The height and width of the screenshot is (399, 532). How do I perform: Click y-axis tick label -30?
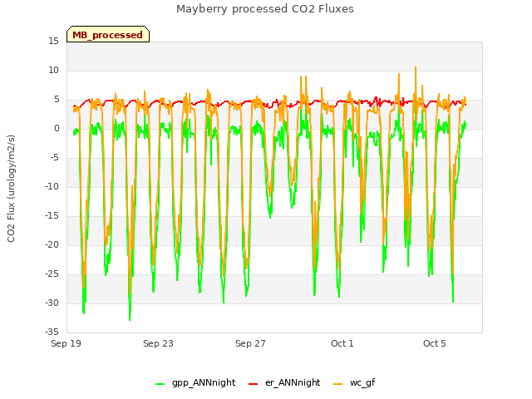(x=52, y=303)
